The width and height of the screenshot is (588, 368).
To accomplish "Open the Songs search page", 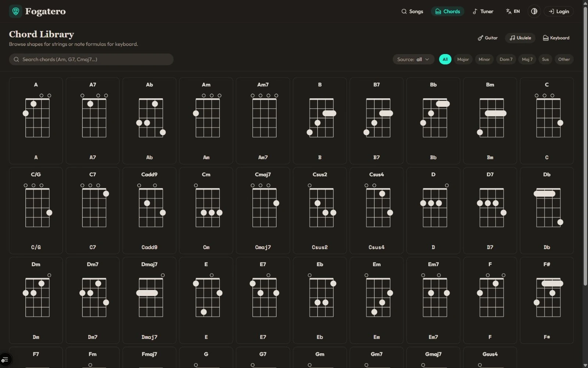I will coord(412,11).
